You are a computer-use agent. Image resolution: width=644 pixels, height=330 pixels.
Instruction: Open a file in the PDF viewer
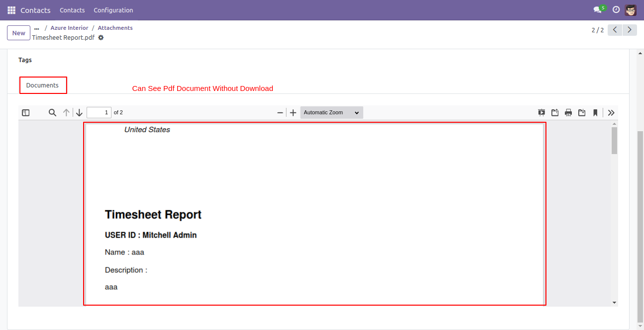click(555, 113)
